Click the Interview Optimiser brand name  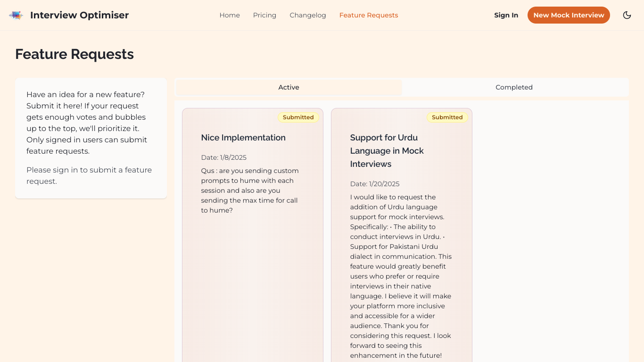pyautogui.click(x=79, y=15)
